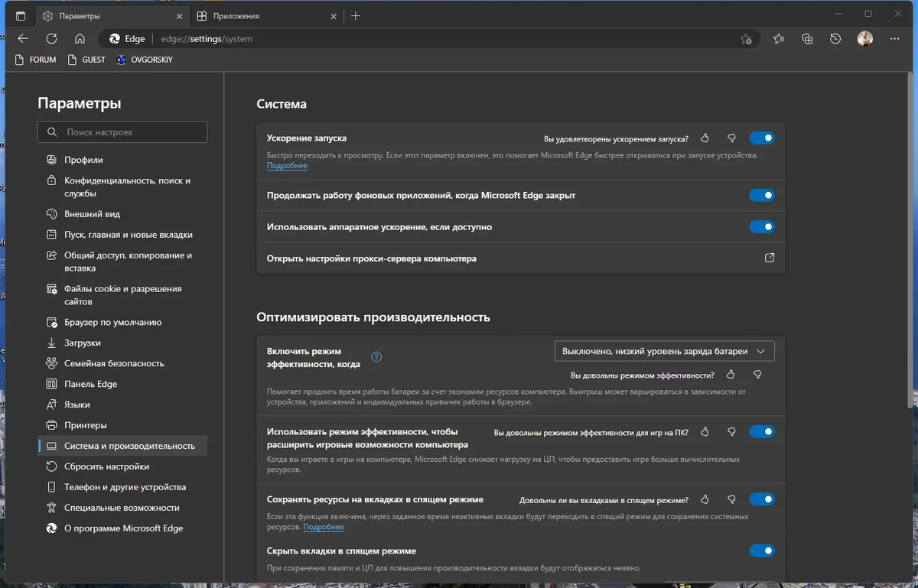Add this page to favorites star icon
This screenshot has width=918, height=588.
tap(746, 39)
